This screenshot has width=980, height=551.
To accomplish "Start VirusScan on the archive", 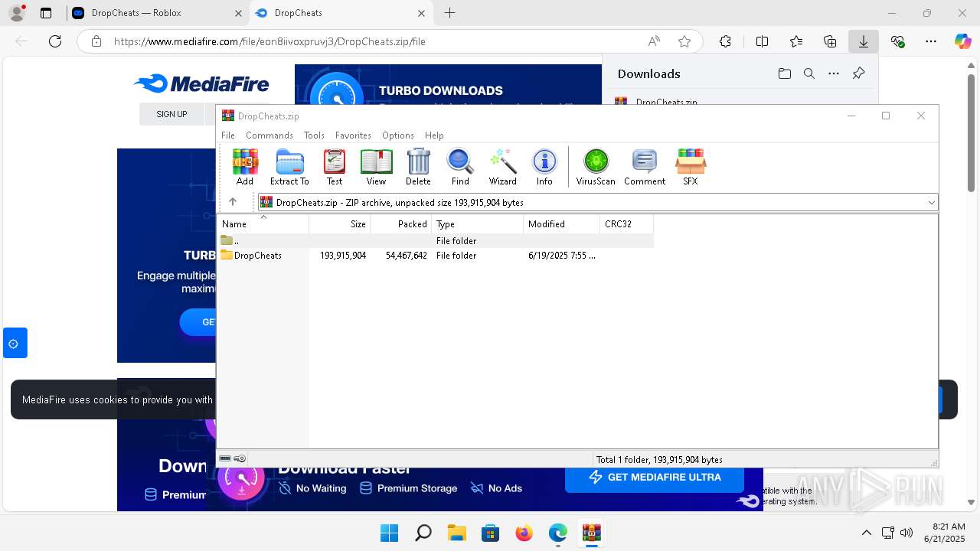I will [x=596, y=167].
